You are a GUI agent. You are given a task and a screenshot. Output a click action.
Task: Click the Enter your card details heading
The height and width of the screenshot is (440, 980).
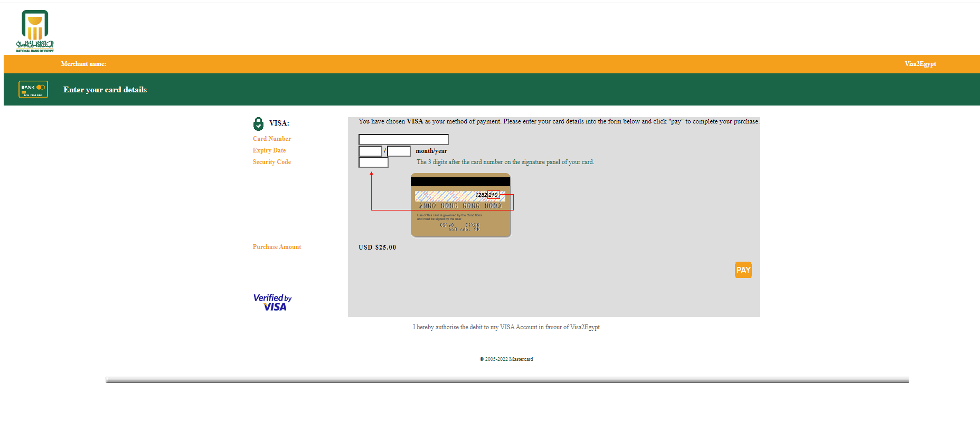tap(105, 90)
